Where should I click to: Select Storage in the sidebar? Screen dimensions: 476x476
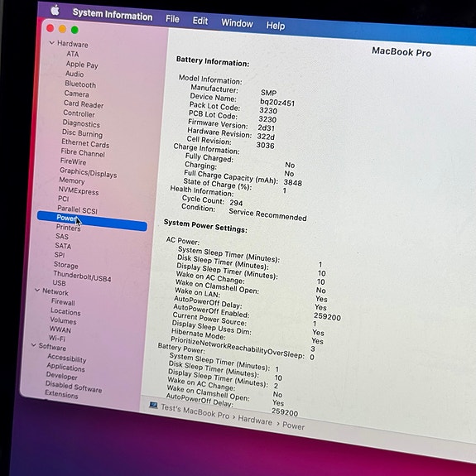point(66,265)
